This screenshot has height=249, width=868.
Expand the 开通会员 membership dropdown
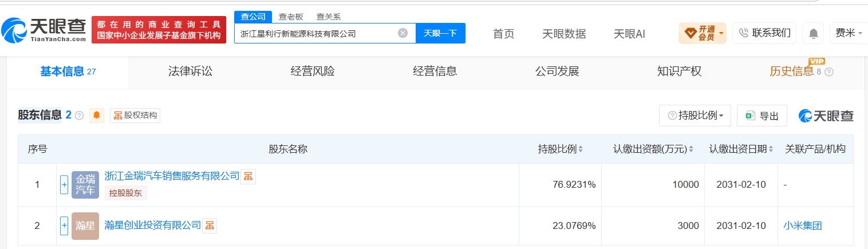click(x=703, y=33)
